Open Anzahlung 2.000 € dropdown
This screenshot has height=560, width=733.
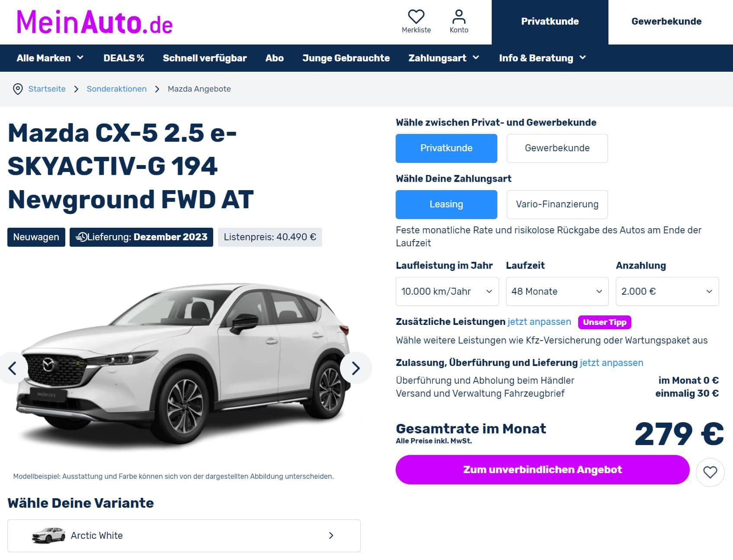(667, 292)
